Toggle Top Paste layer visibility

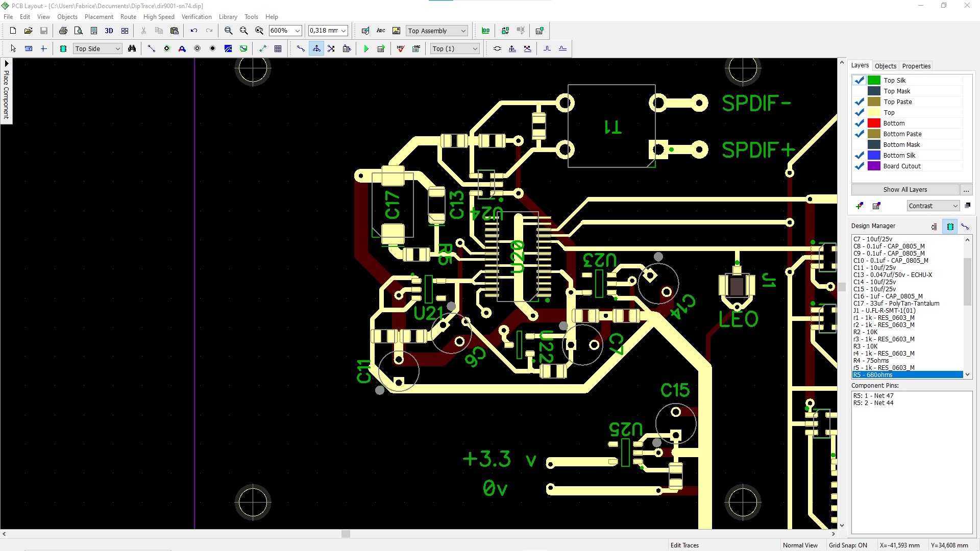[859, 102]
